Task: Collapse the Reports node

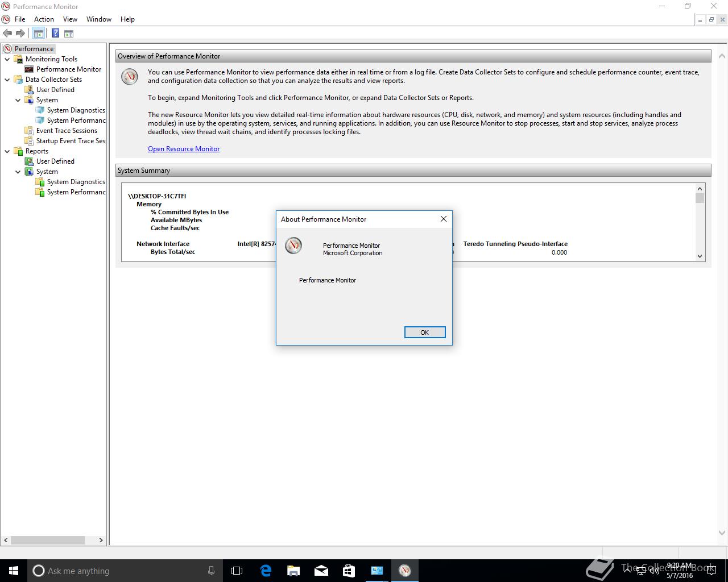Action: 7,151
